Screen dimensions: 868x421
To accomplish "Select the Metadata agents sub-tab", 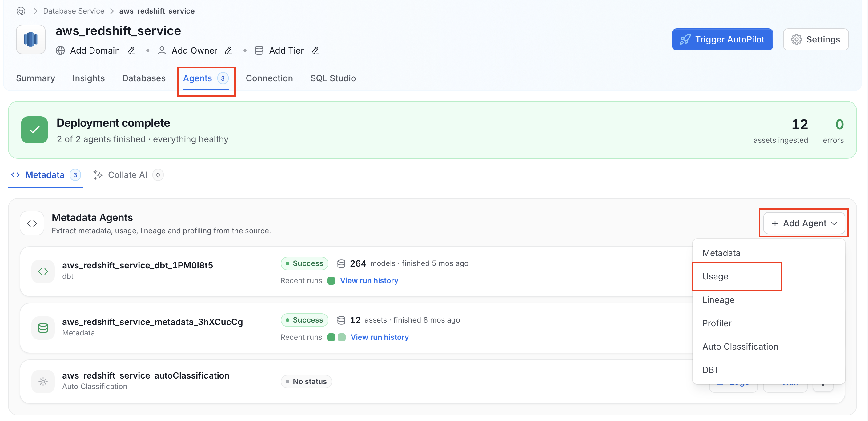I will click(x=46, y=175).
